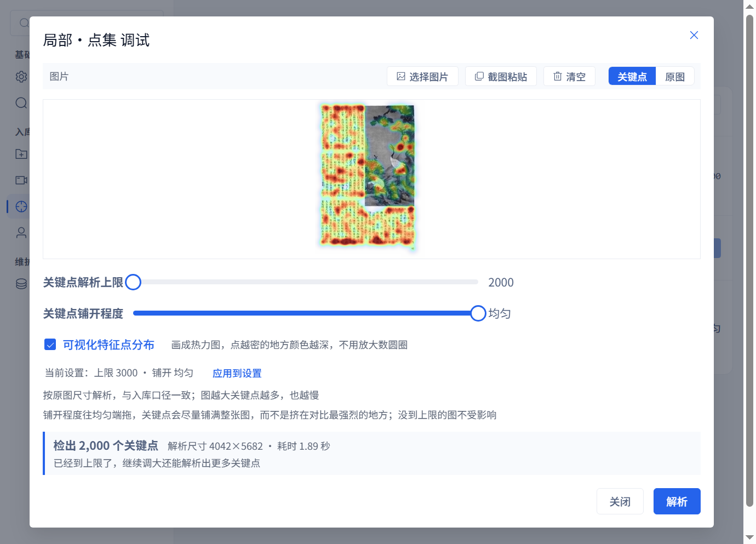The image size is (756, 544).
Task: Click the blue 解析 button
Action: pos(677,501)
